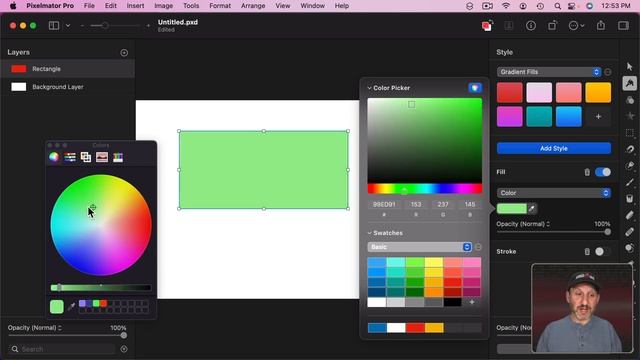Image resolution: width=640 pixels, height=360 pixels.
Task: Open the Share button in toolbar
Action: pyautogui.click(x=601, y=25)
